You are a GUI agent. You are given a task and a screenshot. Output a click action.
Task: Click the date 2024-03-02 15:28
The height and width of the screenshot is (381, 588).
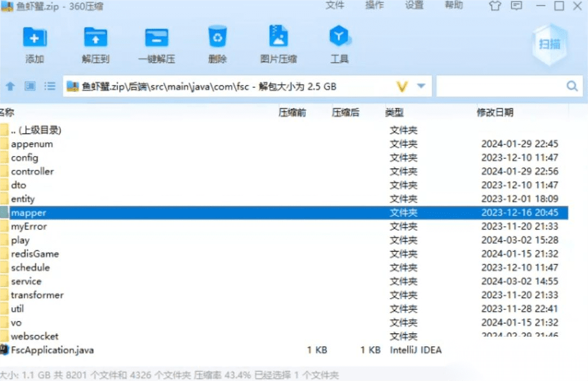click(520, 240)
